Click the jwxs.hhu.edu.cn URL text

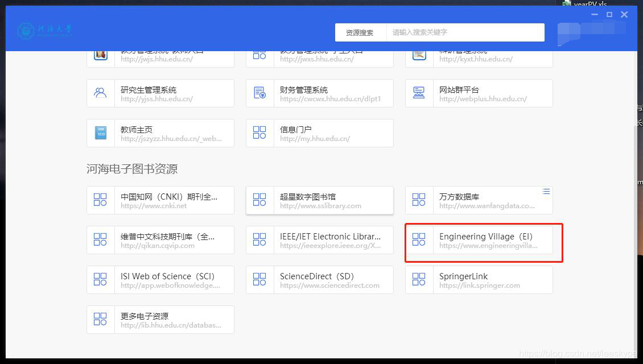pyautogui.click(x=316, y=59)
